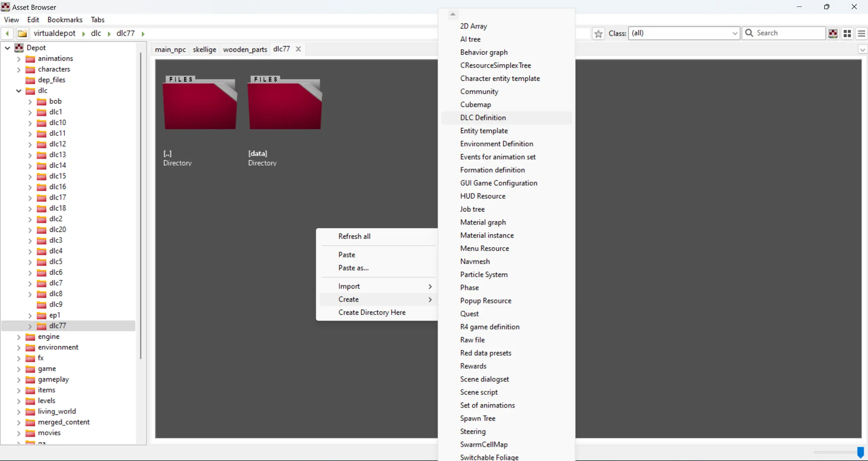This screenshot has height=461, width=868.
Task: Bookmark current folder with star icon
Action: [x=599, y=33]
